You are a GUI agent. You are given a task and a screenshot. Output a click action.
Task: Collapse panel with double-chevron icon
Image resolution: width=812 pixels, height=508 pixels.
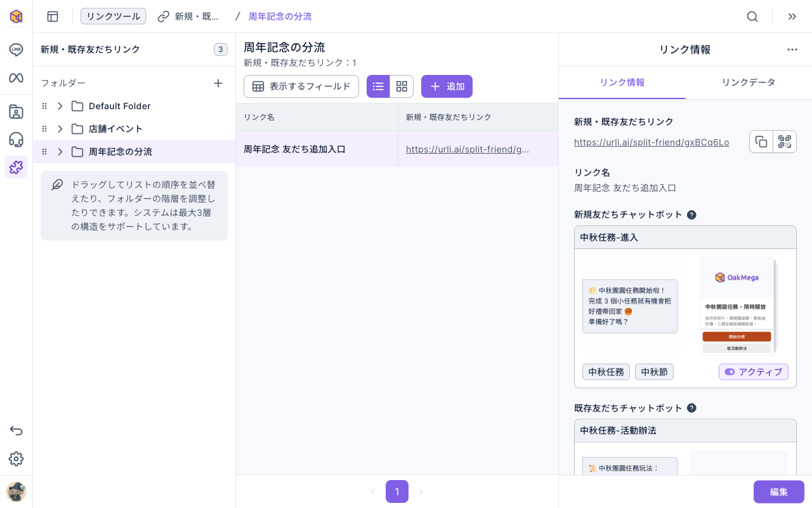[792, 17]
